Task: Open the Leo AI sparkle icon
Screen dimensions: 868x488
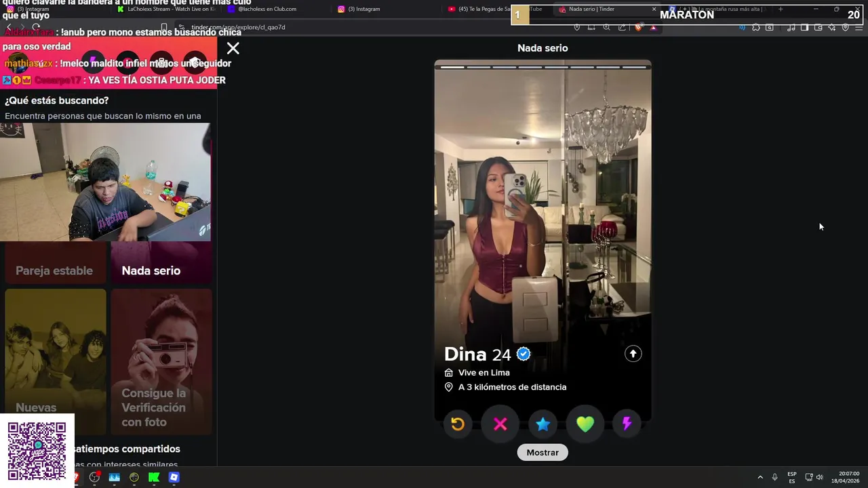Action: 832,27
